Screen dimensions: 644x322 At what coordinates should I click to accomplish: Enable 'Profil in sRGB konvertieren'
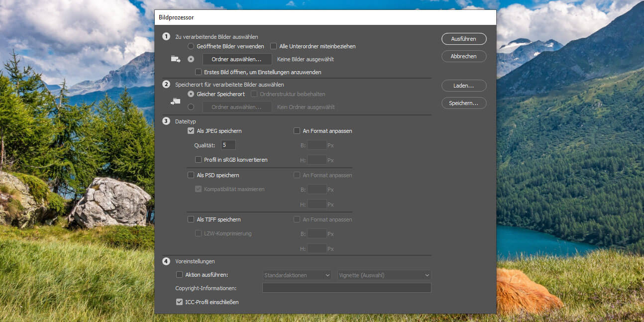coord(198,160)
